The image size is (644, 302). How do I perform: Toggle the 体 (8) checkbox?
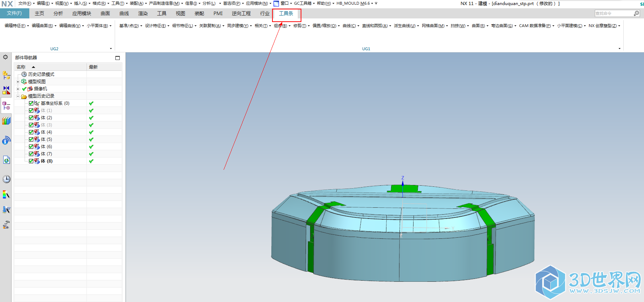click(31, 161)
